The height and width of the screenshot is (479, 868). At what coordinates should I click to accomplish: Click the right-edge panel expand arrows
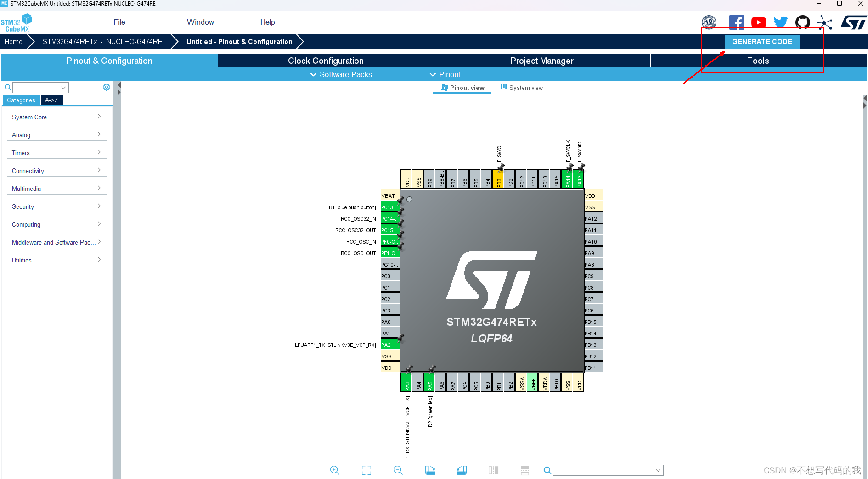[x=865, y=102]
